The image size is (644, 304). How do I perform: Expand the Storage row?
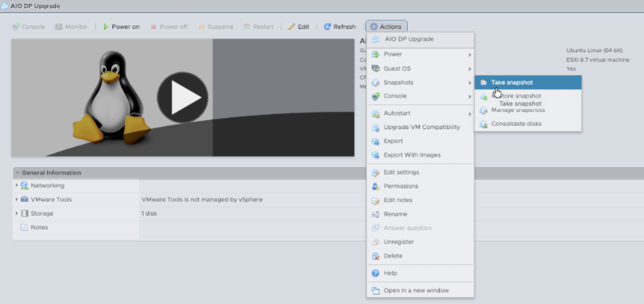(17, 213)
